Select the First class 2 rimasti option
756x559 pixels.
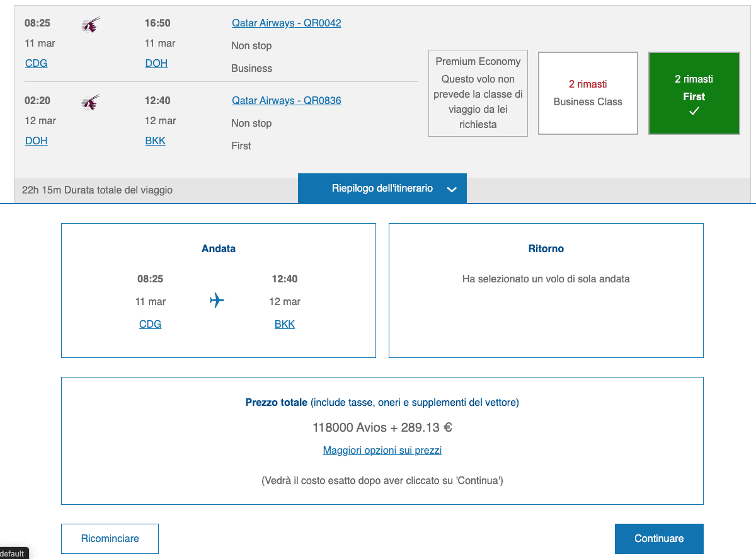694,93
